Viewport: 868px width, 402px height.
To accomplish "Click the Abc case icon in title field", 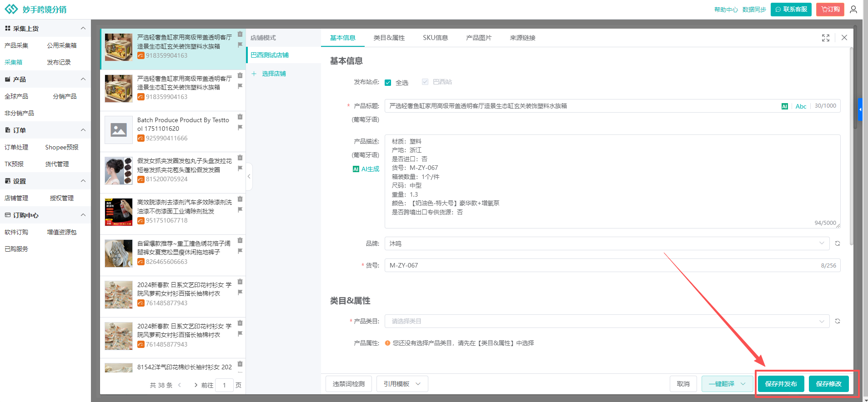I will (801, 106).
